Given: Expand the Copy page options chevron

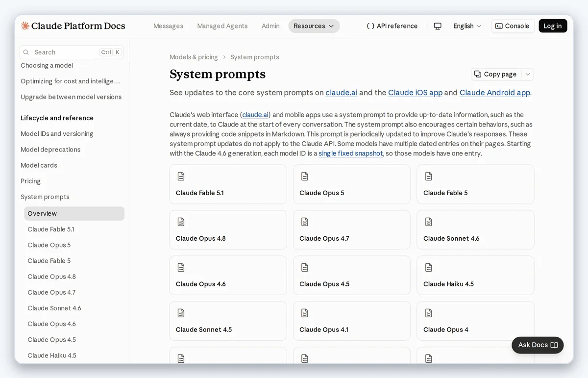Looking at the screenshot, I should point(528,74).
